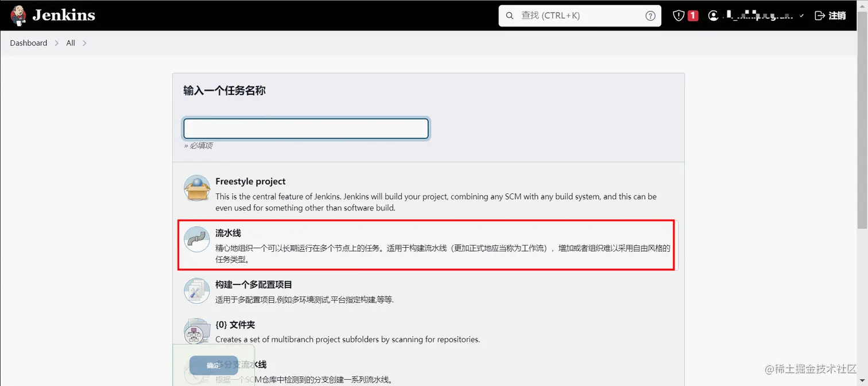The height and width of the screenshot is (386, 868).
Task: Open the search help question-mark icon
Action: pos(650,16)
